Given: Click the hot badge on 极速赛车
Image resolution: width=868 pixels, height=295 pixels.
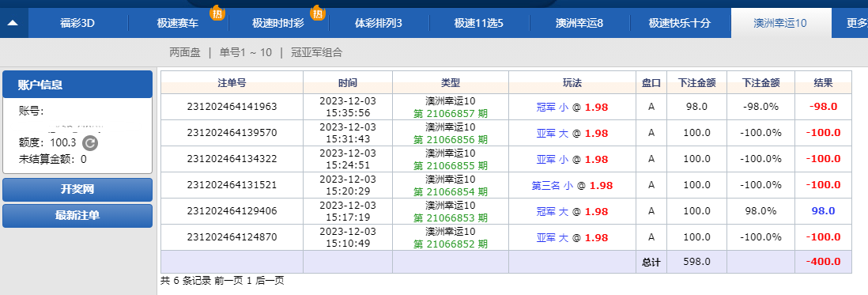Looking at the screenshot, I should pos(217,13).
